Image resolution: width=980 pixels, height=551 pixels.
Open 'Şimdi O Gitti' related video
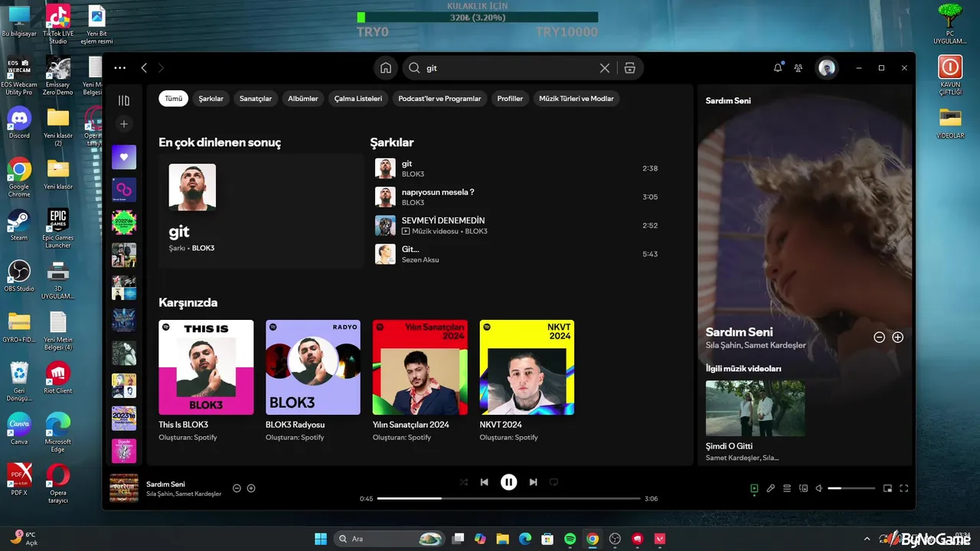[x=755, y=421]
